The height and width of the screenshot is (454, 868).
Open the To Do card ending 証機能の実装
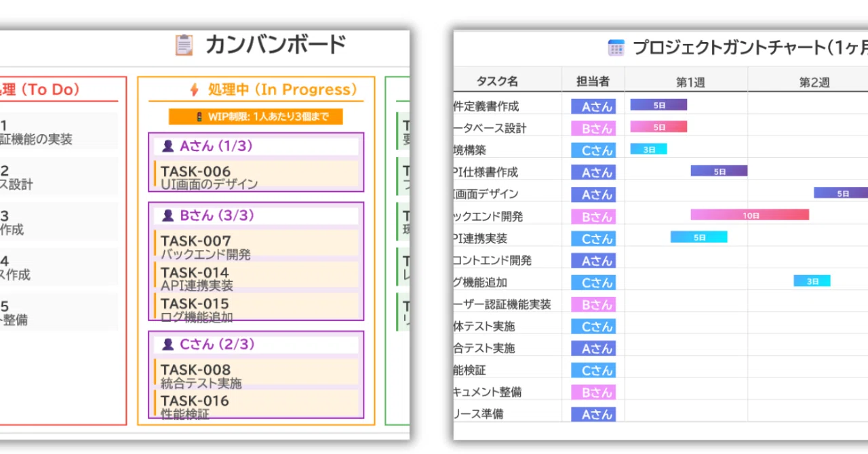tap(58, 131)
